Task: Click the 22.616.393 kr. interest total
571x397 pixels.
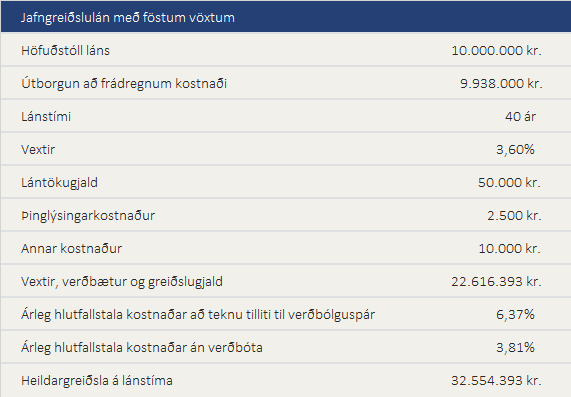Action: pos(496,282)
